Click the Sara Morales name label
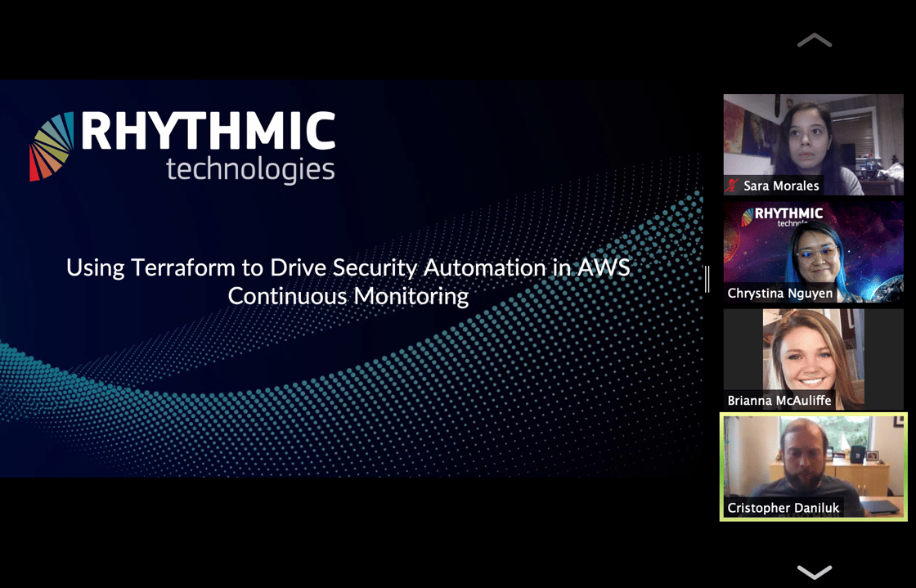Image resolution: width=916 pixels, height=588 pixels. [x=781, y=186]
